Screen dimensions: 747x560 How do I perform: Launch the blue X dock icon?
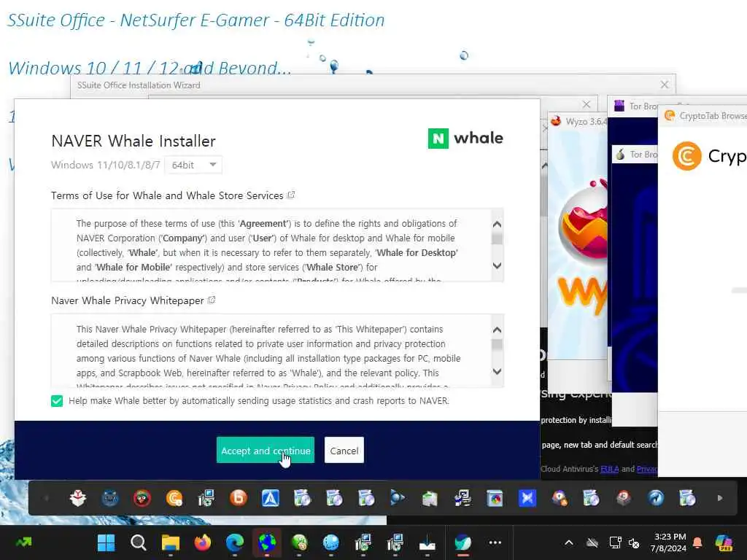pos(527,498)
